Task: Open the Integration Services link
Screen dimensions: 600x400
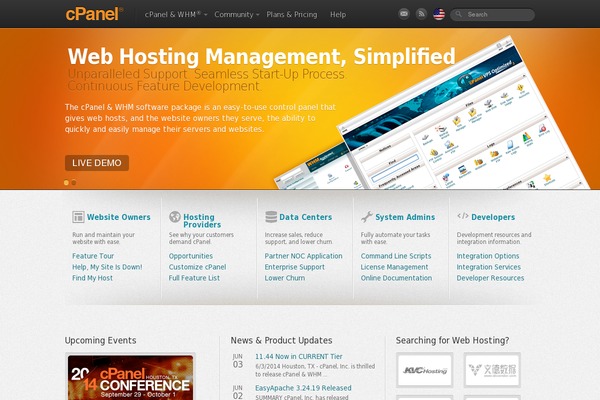Action: (x=488, y=267)
